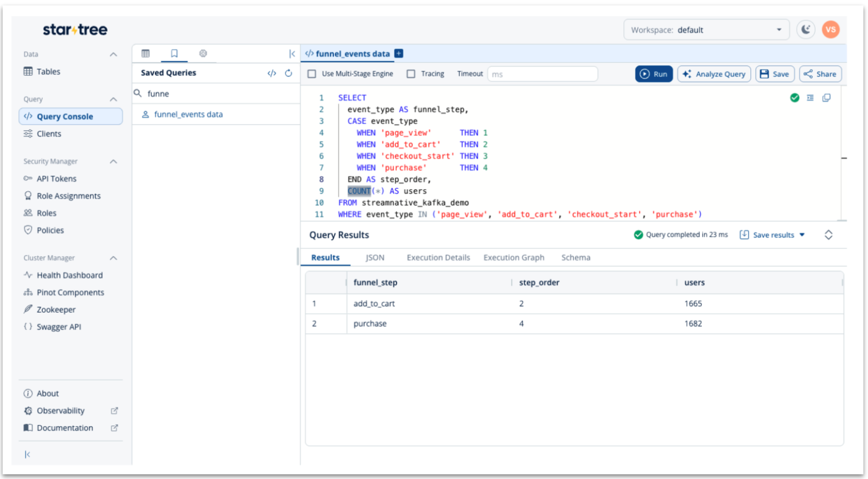Click the Analyze Query button
This screenshot has height=479, width=868.
click(x=714, y=74)
